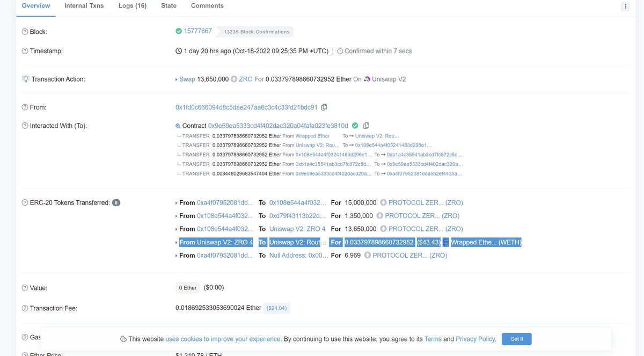The width and height of the screenshot is (644, 356).
Task: Click the highlighted 0.033797898660732952 WETH amount
Action: click(x=379, y=242)
